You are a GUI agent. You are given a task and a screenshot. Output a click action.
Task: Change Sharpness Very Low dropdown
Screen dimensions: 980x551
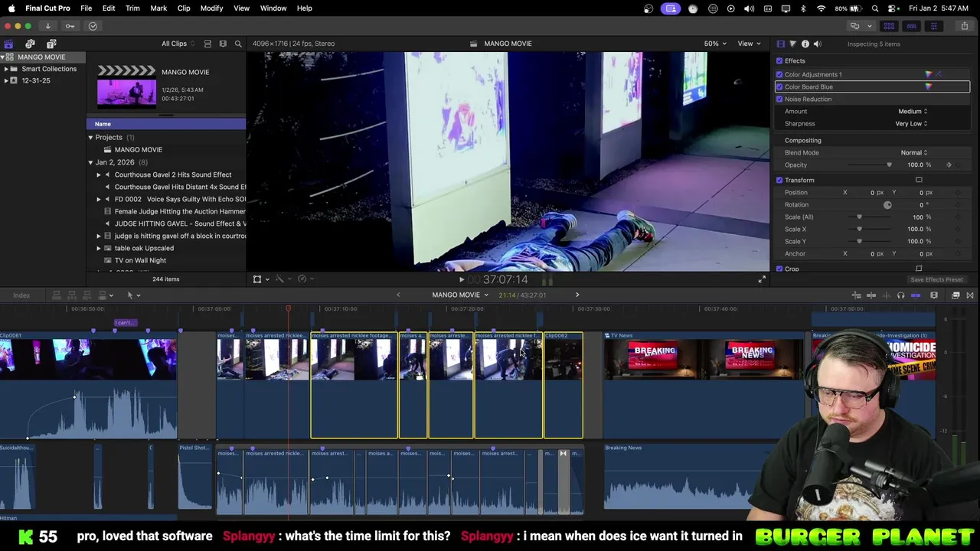pyautogui.click(x=911, y=123)
